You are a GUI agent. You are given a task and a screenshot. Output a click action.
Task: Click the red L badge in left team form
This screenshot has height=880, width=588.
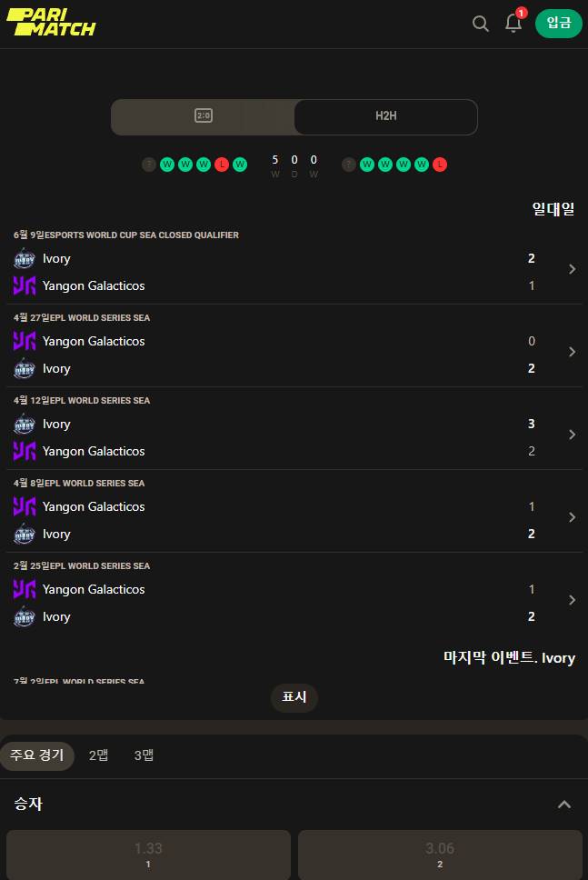tap(222, 165)
